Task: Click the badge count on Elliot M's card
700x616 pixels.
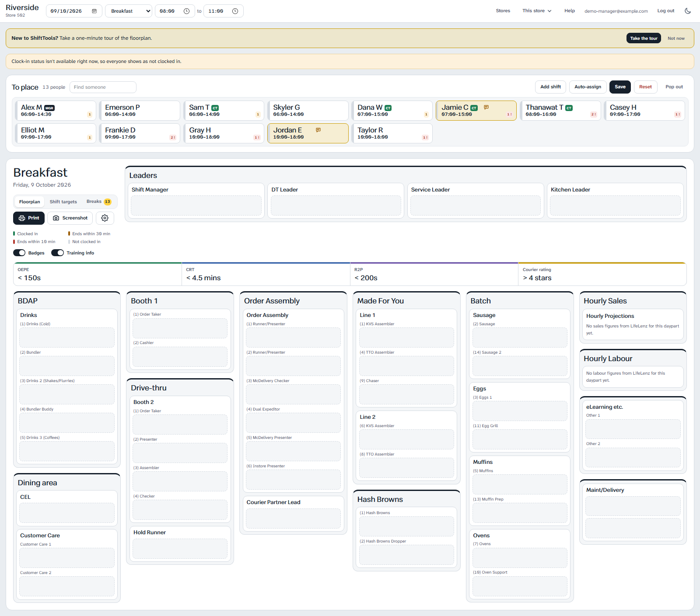Action: pos(90,137)
